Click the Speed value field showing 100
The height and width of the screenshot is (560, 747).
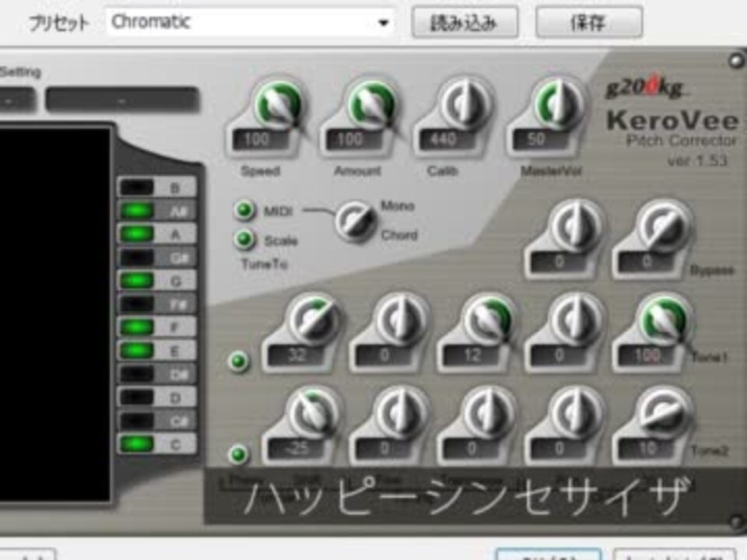260,140
